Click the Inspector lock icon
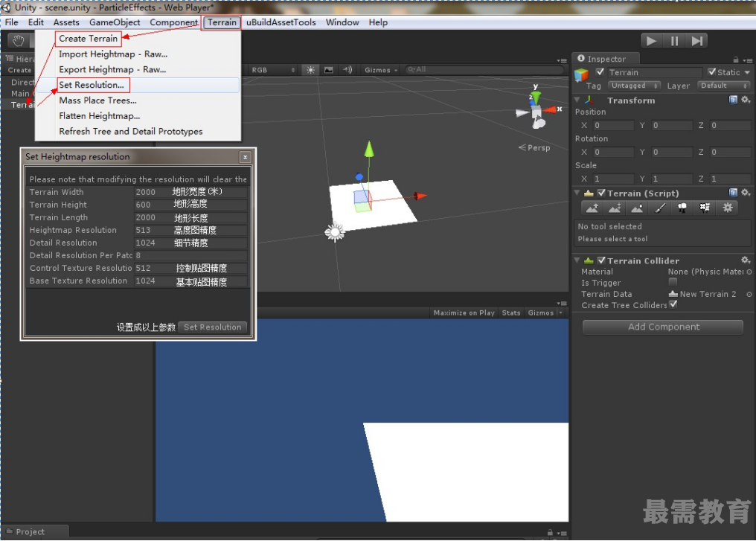756x541 pixels. pos(736,60)
